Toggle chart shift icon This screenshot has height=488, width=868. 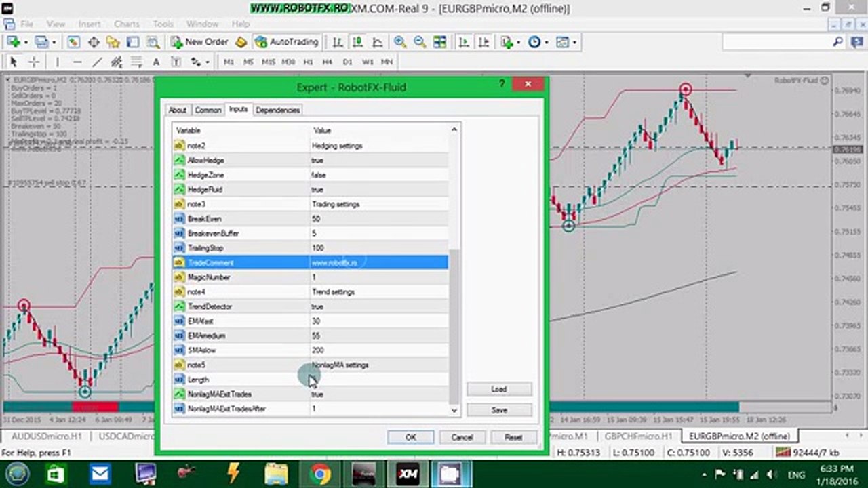484,42
